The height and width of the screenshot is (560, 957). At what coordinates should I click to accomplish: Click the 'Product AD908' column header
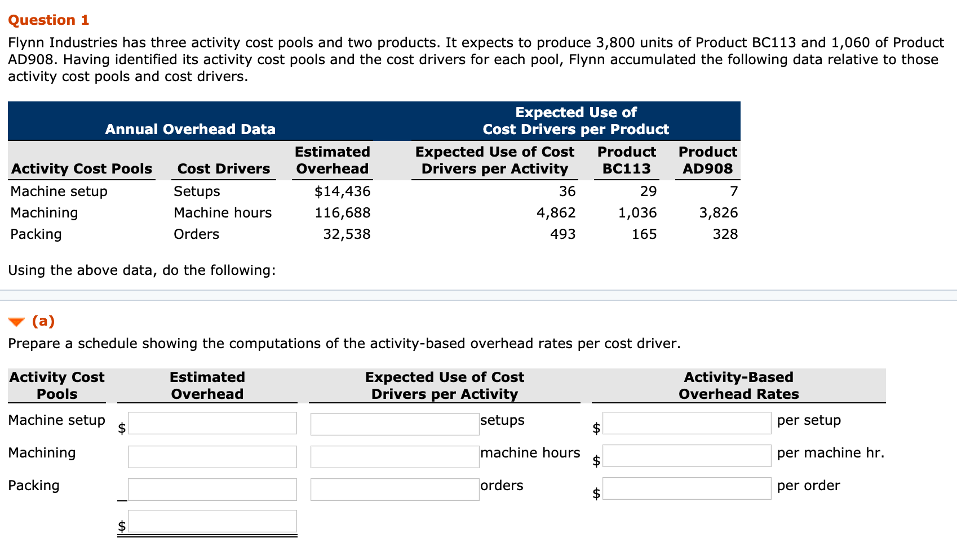click(x=708, y=161)
